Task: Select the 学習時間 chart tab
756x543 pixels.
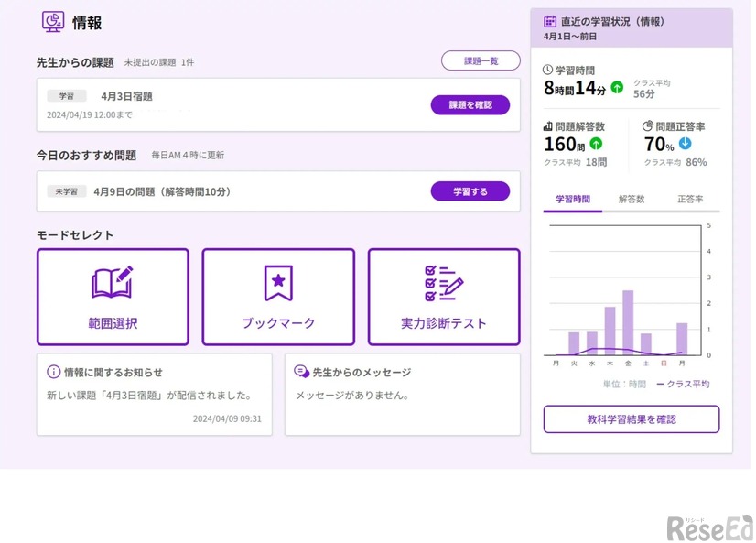Action: (x=573, y=199)
